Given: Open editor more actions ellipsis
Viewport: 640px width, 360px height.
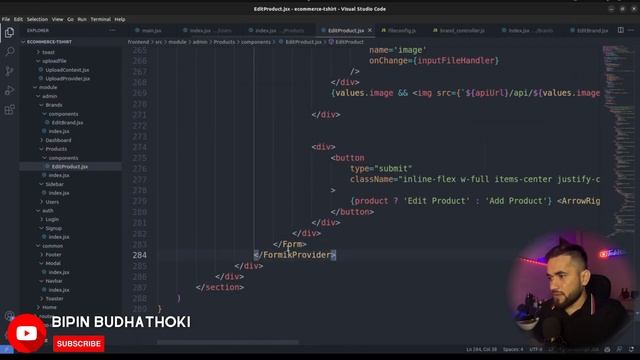Looking at the screenshot, I should (631, 30).
